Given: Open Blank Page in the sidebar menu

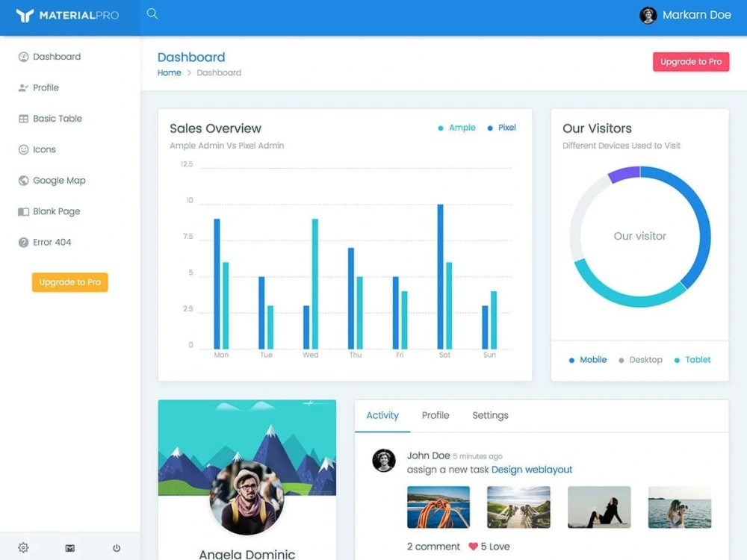Looking at the screenshot, I should point(56,211).
